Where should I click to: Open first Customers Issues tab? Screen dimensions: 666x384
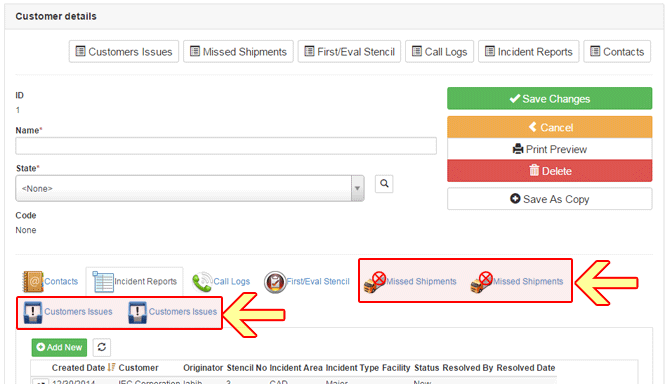68,312
